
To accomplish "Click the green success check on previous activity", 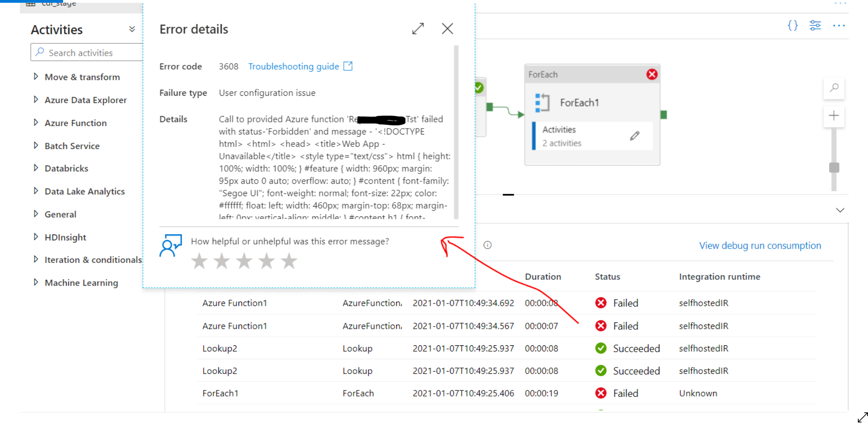I will [479, 87].
